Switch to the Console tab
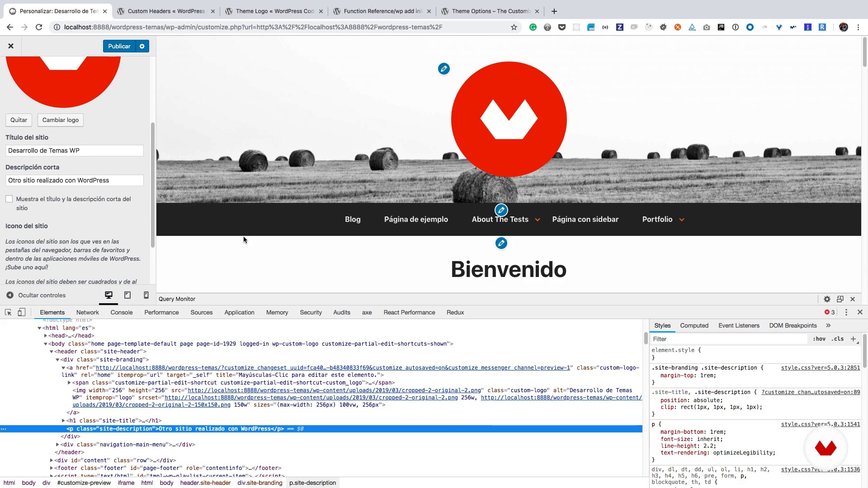Viewport: 868px width, 488px height. [122, 312]
